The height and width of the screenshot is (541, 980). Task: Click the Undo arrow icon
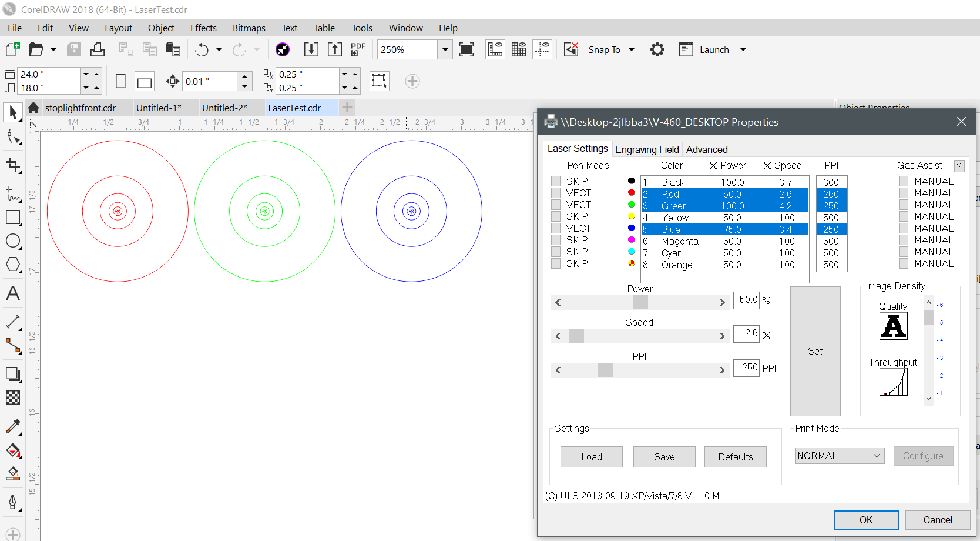202,49
